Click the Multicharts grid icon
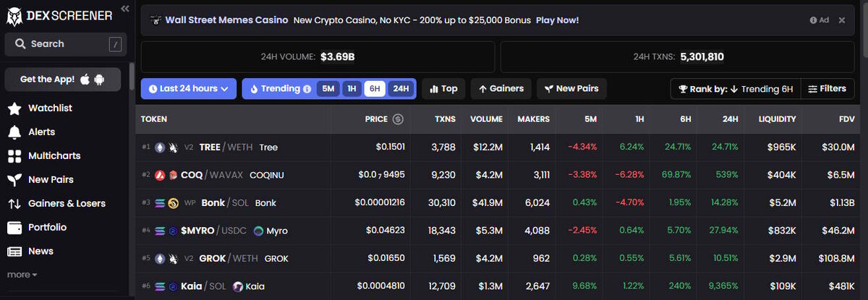The width and height of the screenshot is (868, 300). 14,156
